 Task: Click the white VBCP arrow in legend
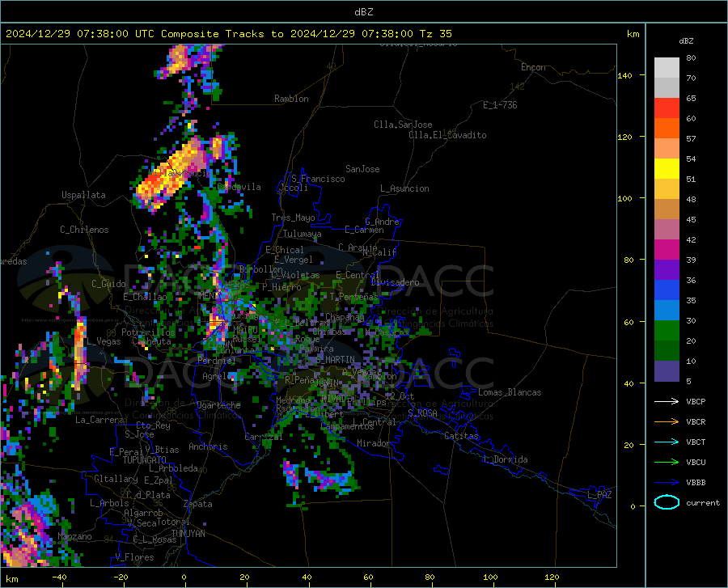(x=667, y=401)
